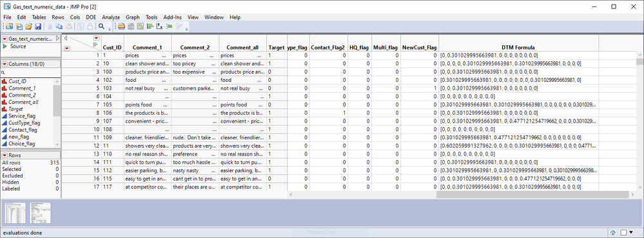Click the Save floppy disk icon

point(38,26)
